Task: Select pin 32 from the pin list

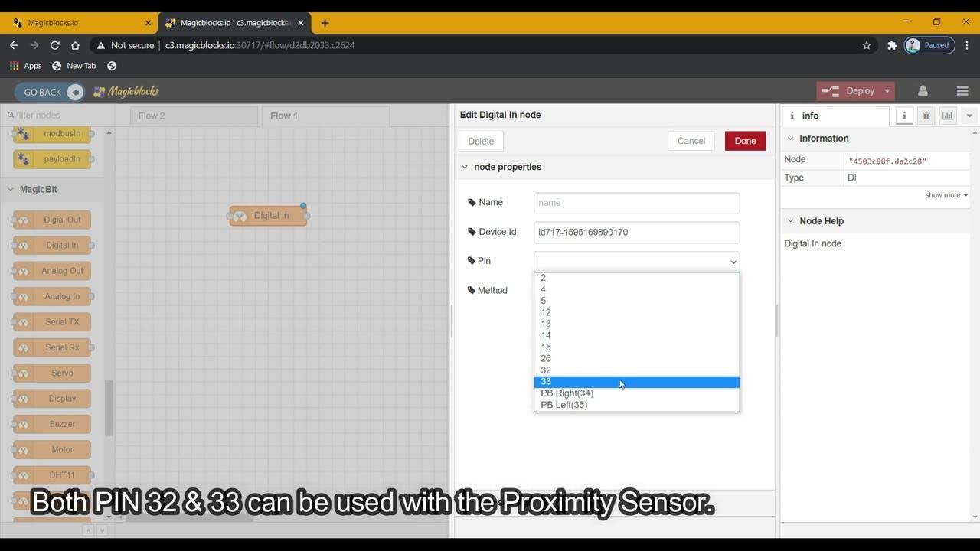Action: tap(546, 370)
